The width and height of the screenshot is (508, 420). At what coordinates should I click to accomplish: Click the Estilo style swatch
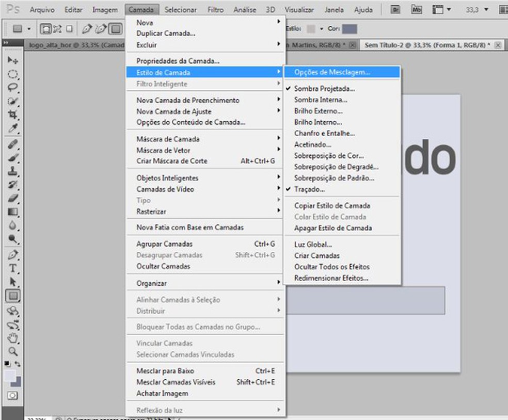(311, 29)
